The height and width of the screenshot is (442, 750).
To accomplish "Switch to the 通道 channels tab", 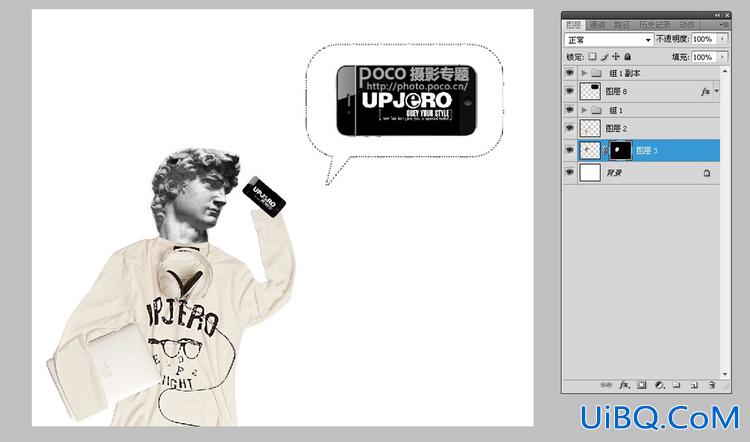I will [597, 24].
